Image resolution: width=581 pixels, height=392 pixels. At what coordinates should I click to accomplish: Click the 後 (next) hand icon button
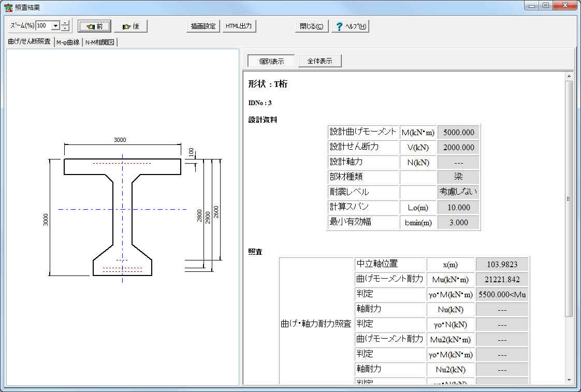130,26
